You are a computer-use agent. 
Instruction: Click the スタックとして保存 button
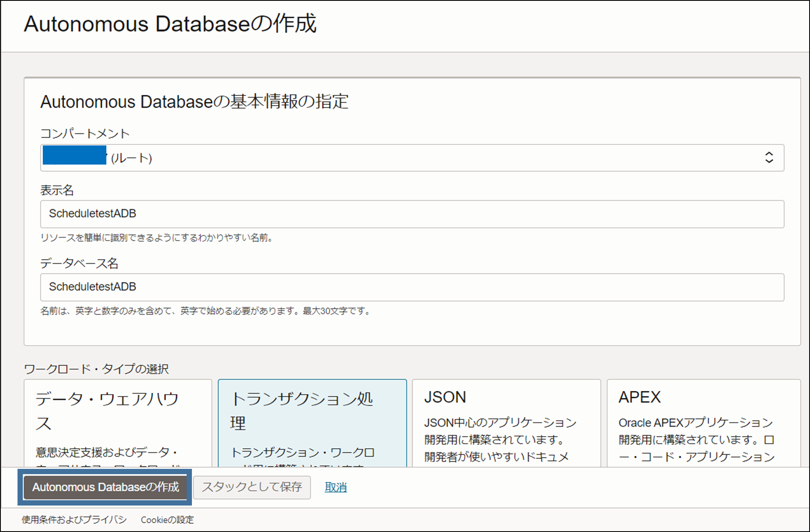[x=252, y=487]
